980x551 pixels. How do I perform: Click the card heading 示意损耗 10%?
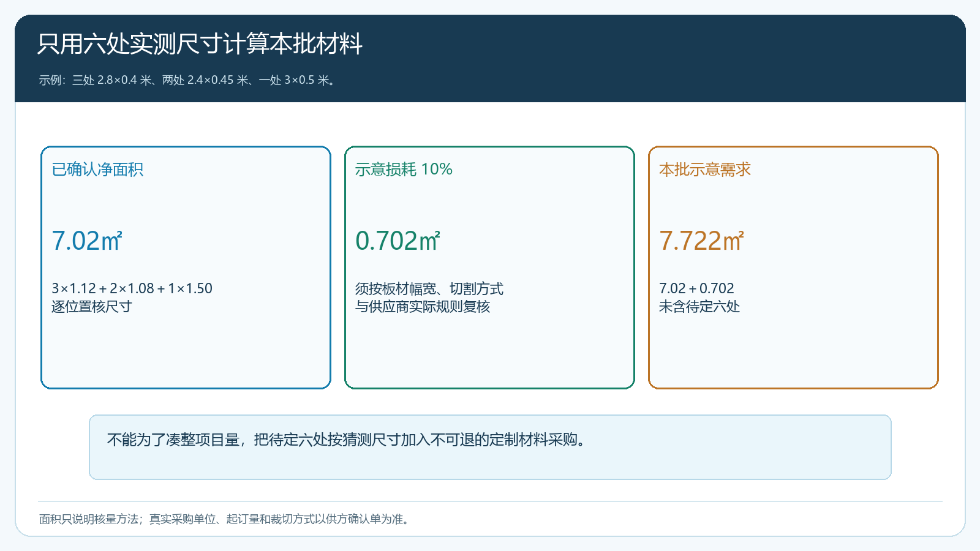(x=404, y=170)
